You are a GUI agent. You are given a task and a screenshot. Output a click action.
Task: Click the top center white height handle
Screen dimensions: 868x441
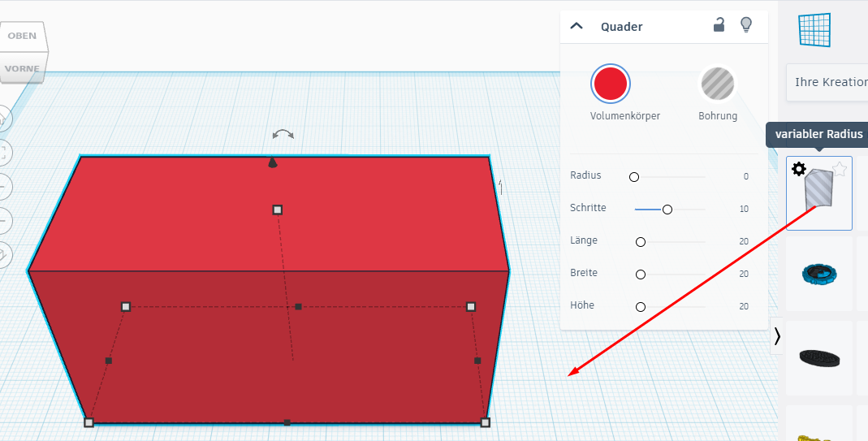pyautogui.click(x=278, y=210)
